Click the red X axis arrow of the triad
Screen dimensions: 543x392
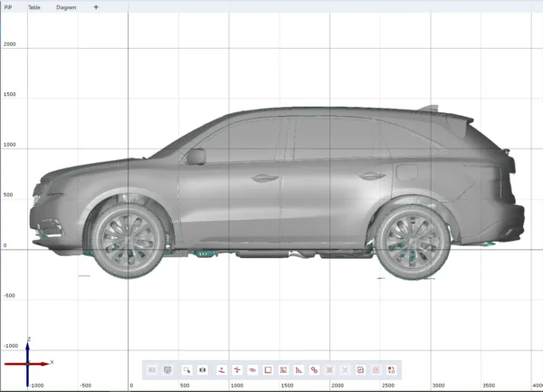[26, 364]
